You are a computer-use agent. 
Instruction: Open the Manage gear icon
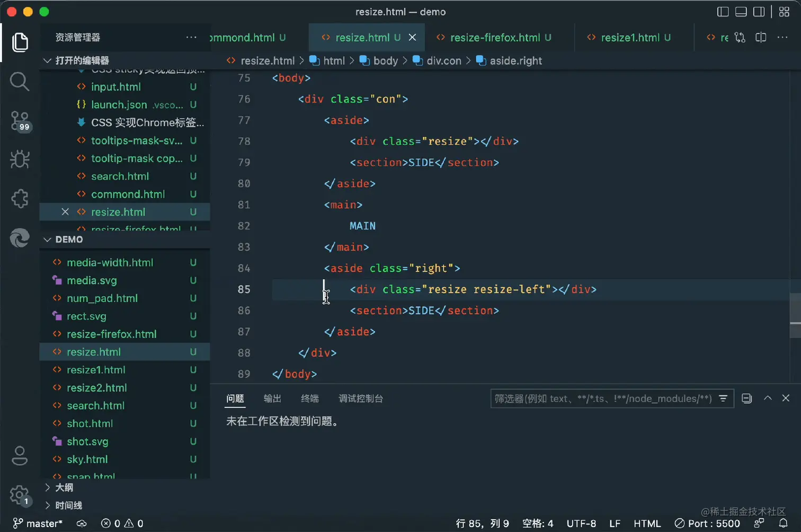click(20, 495)
